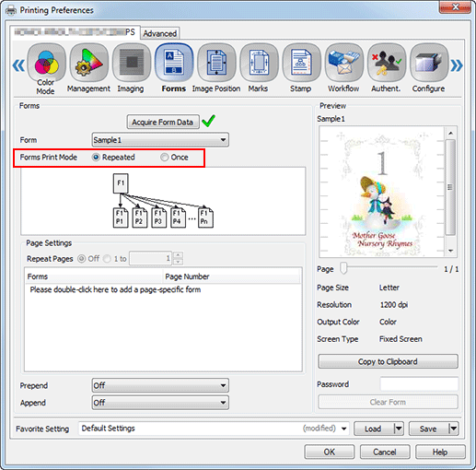Open the Workflow settings icon
Screen dimensions: 476x470
click(x=344, y=63)
